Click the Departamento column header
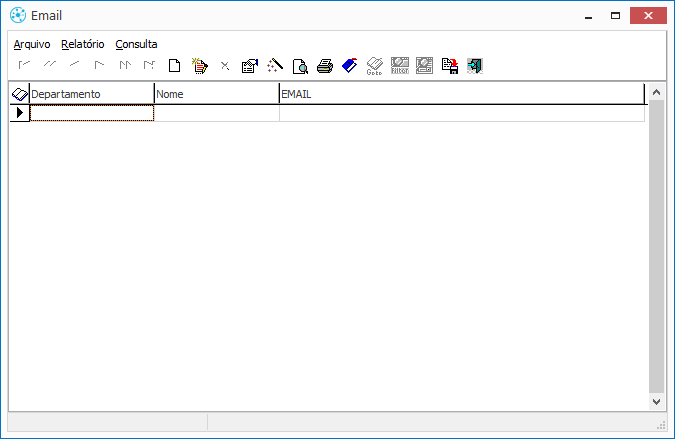This screenshot has width=675, height=439. (92, 94)
